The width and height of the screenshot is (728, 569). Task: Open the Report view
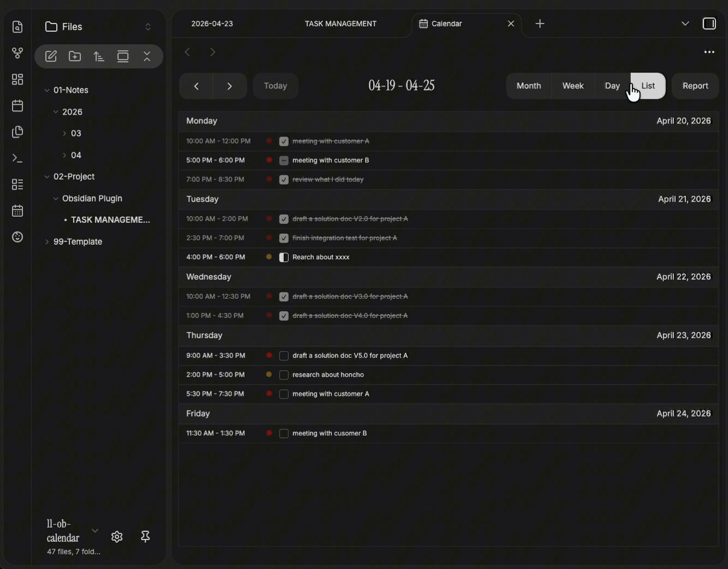695,86
